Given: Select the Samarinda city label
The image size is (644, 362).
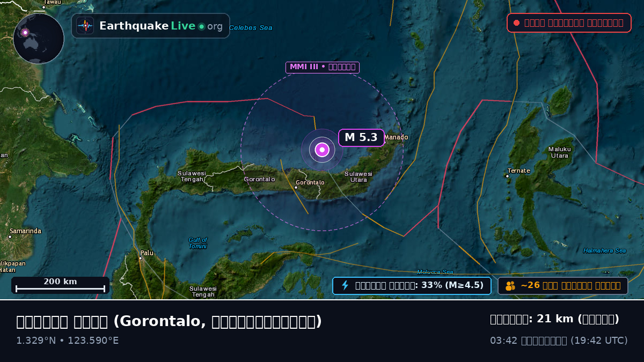Looking at the screenshot, I should (x=25, y=231).
